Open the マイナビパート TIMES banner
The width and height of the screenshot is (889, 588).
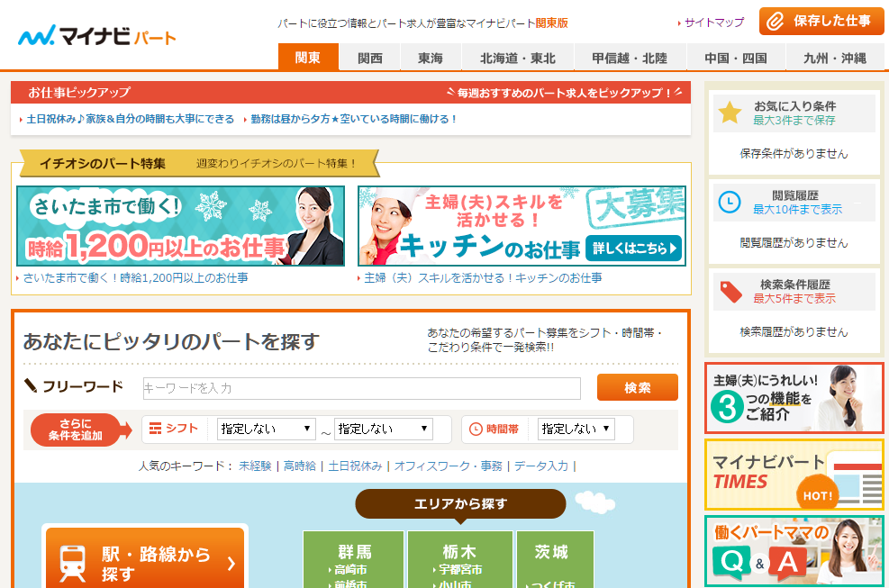click(x=794, y=475)
